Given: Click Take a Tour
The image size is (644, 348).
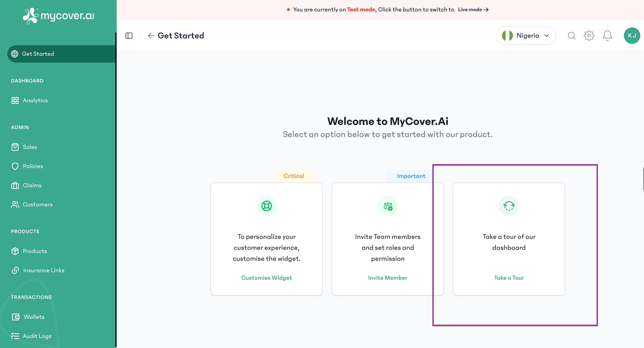Looking at the screenshot, I should (509, 278).
